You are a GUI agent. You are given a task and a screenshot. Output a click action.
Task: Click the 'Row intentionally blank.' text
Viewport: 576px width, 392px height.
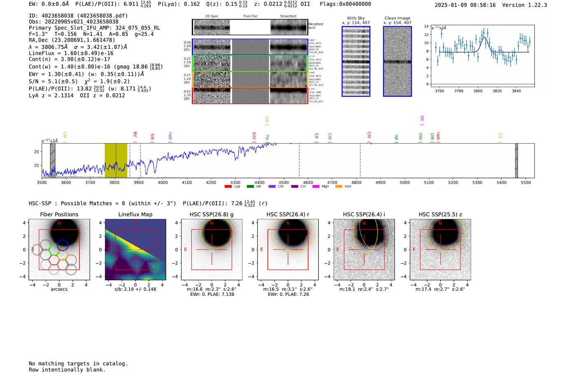(67, 370)
